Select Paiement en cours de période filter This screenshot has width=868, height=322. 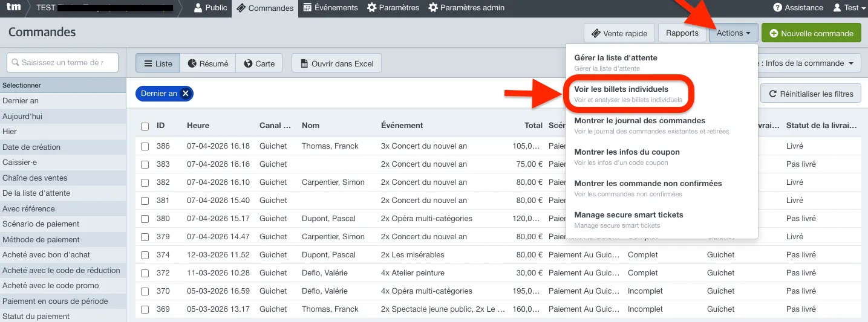(63, 301)
